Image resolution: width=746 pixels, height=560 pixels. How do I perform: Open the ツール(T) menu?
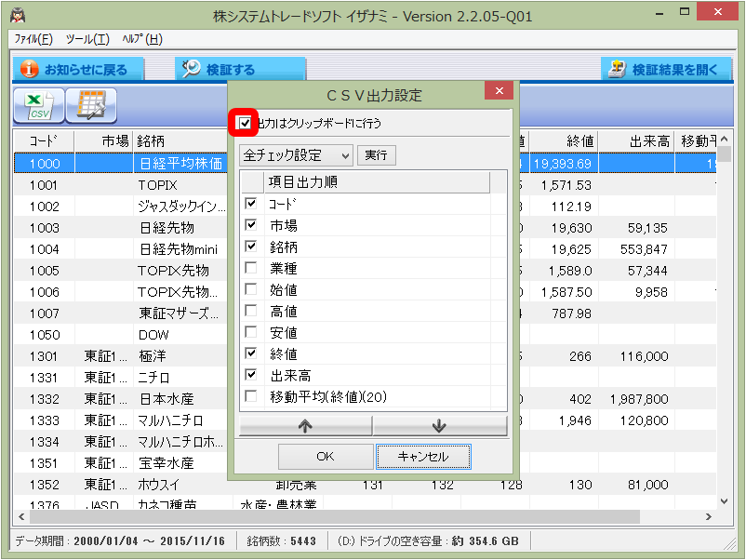[x=87, y=39]
